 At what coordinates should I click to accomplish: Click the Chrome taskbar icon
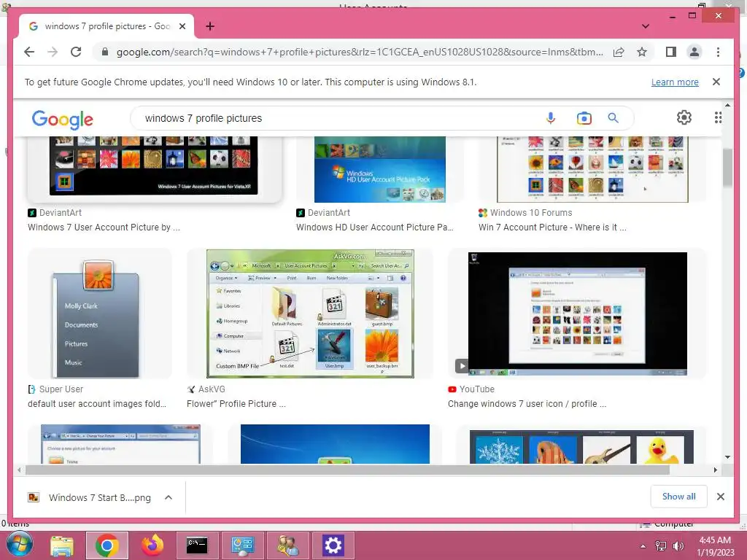(x=107, y=545)
